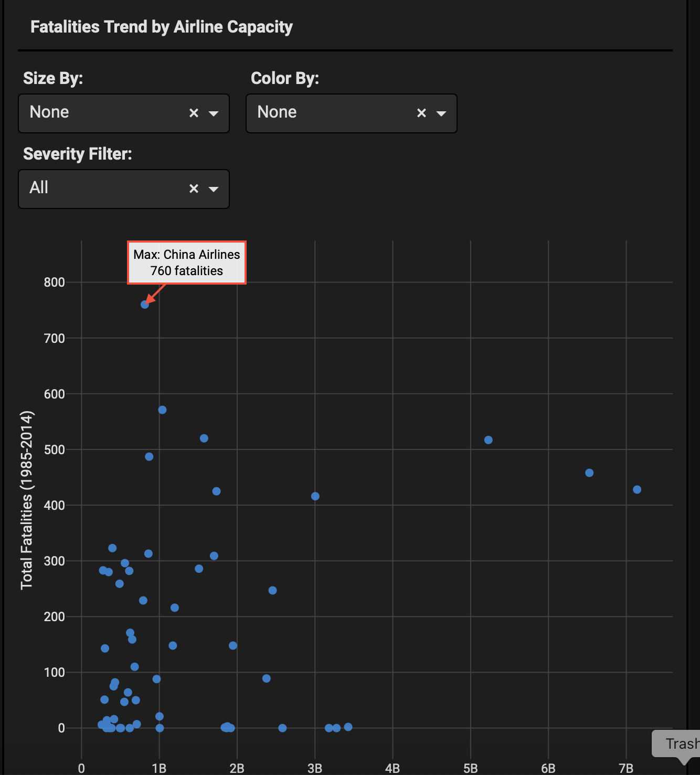The height and width of the screenshot is (775, 700).
Task: Clear the Severity Filter selection with the ×
Action: click(x=194, y=188)
